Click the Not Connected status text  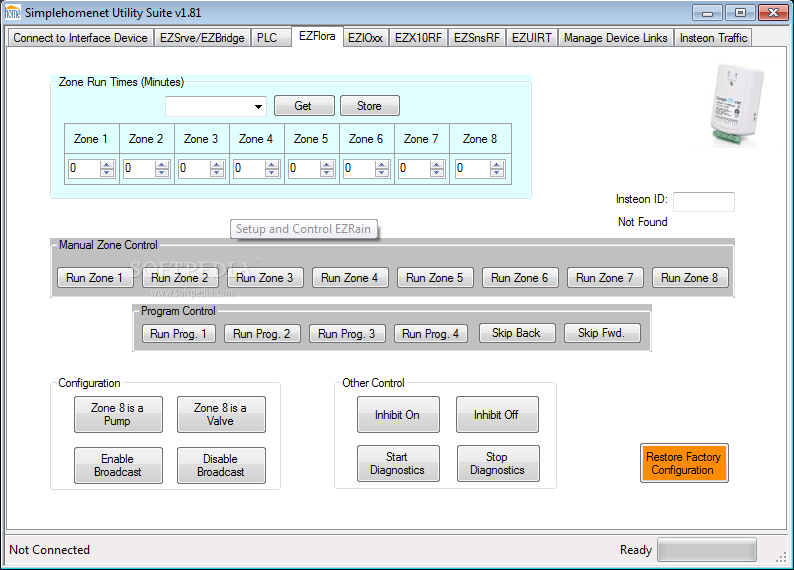(x=50, y=550)
